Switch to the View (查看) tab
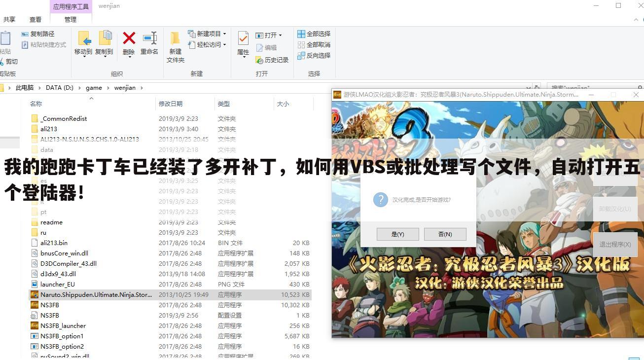This screenshot has height=360, width=644. [36, 19]
